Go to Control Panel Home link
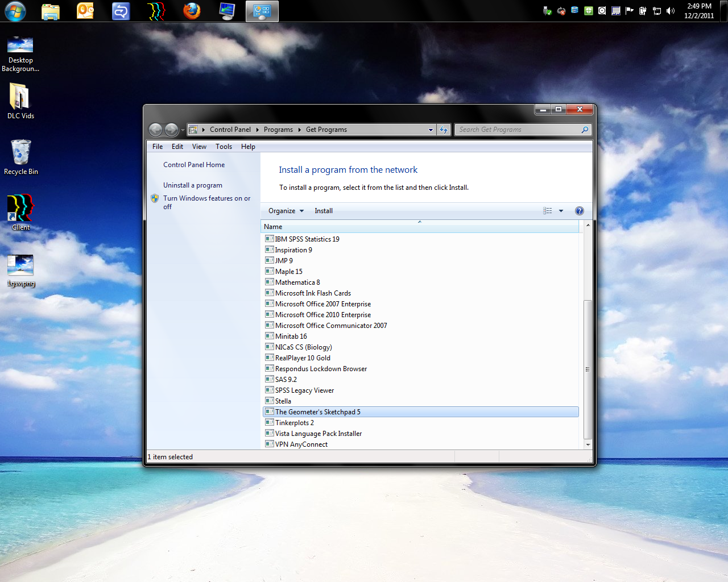The height and width of the screenshot is (582, 728). click(194, 165)
